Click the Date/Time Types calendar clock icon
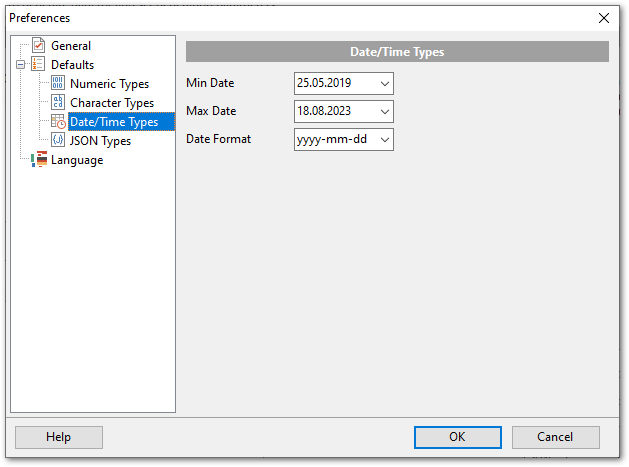Image resolution: width=629 pixels, height=467 pixels. (x=58, y=122)
